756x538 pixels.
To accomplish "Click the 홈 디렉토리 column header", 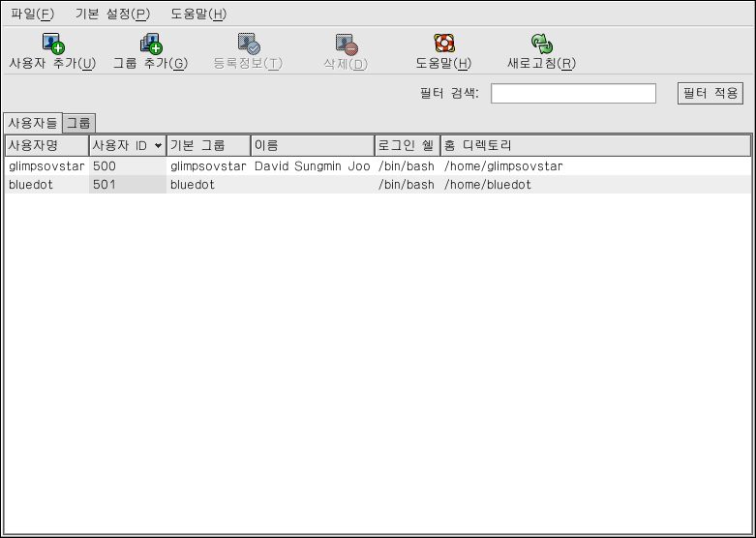I will tap(594, 145).
